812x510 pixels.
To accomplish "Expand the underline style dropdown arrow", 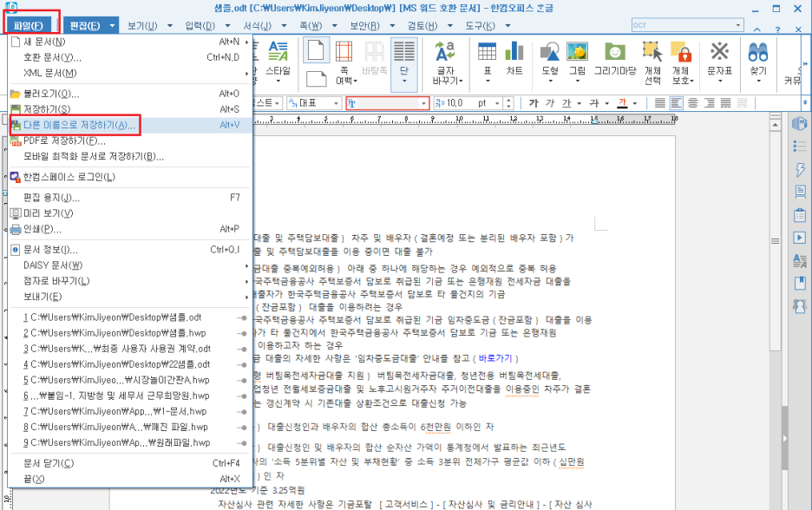I will click(579, 103).
